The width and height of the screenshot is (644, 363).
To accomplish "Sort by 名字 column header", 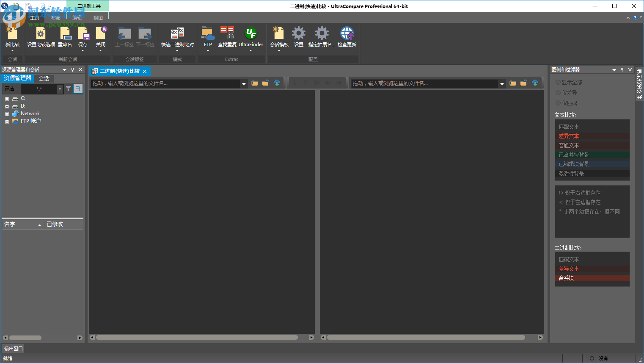I will click(22, 224).
